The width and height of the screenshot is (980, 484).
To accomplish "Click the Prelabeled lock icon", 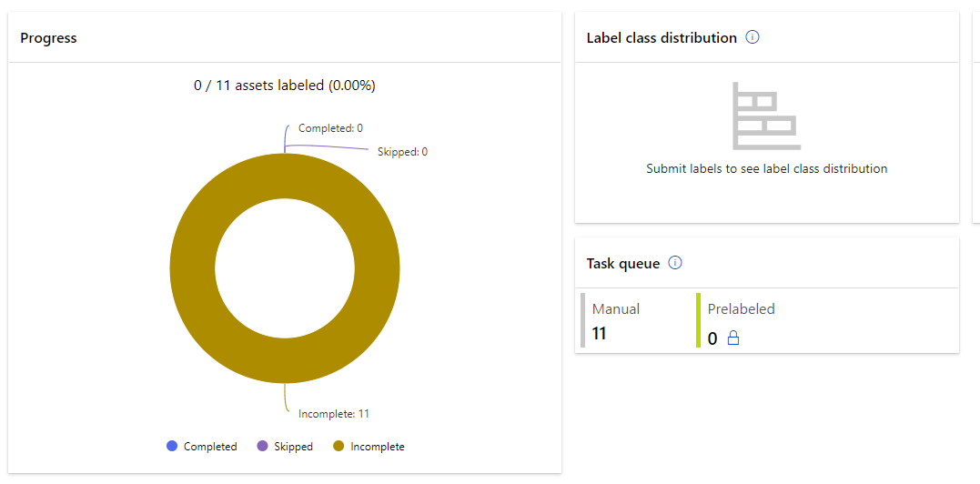I will coord(733,338).
